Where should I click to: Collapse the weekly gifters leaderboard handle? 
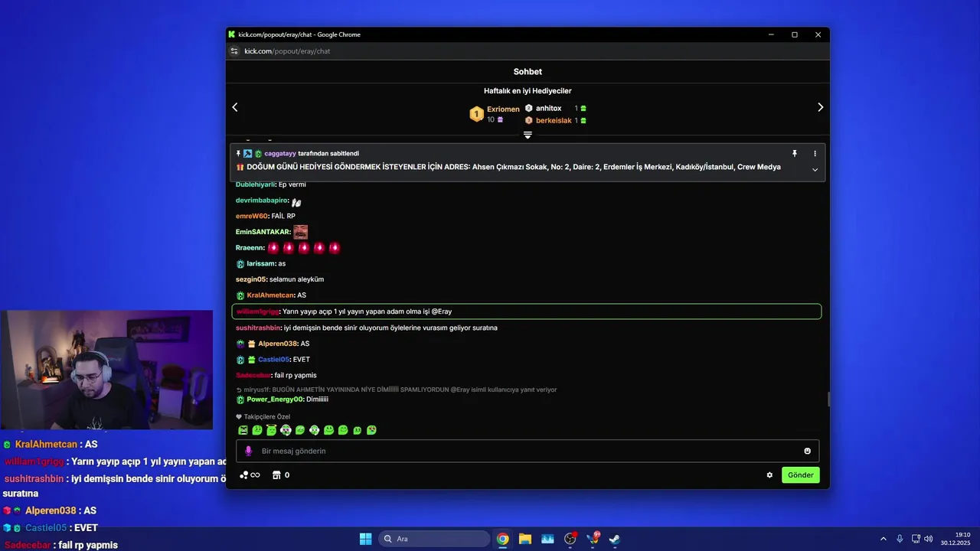[528, 135]
